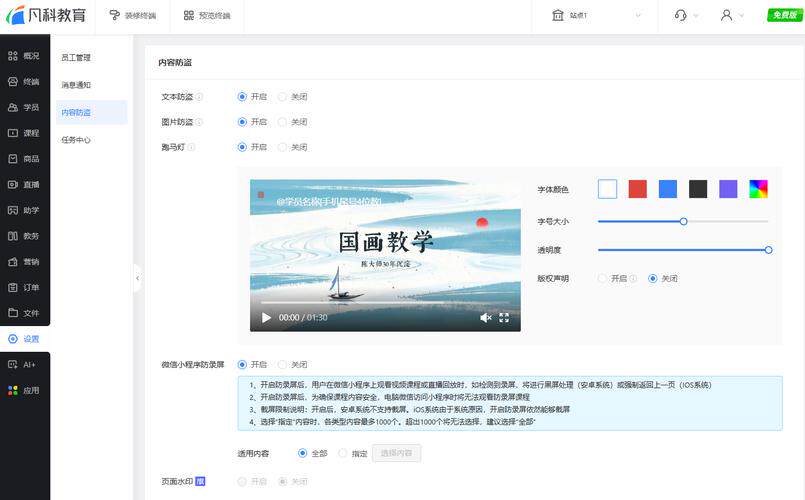Go to 课程 in the sidebar
This screenshot has height=500, width=805.
coord(24,133)
